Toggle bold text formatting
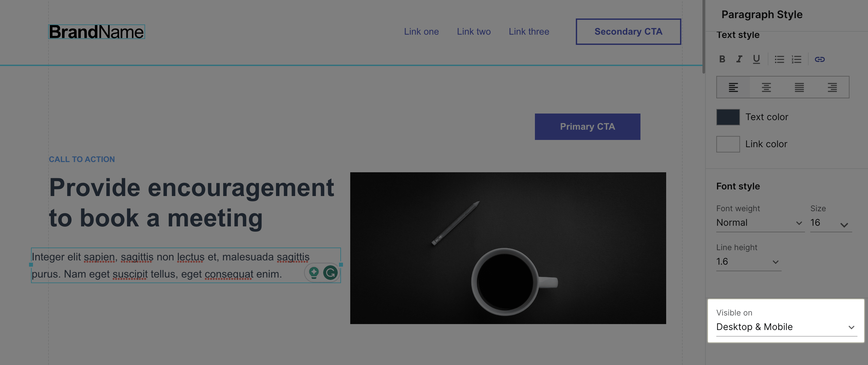This screenshot has height=365, width=868. [722, 59]
